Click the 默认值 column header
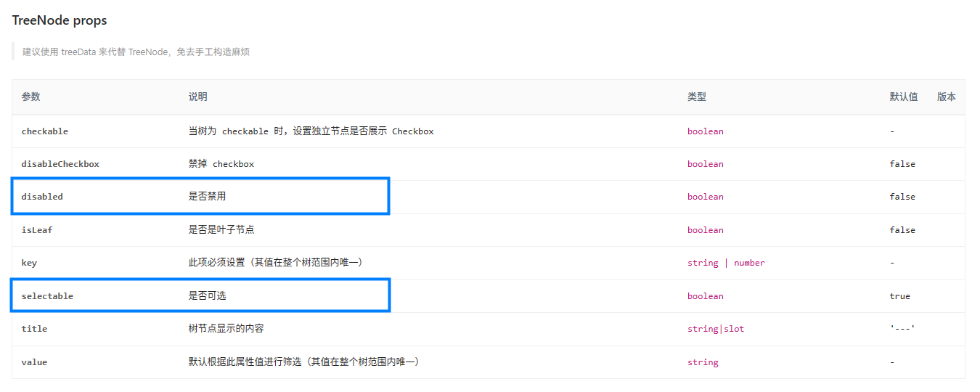 coord(904,97)
